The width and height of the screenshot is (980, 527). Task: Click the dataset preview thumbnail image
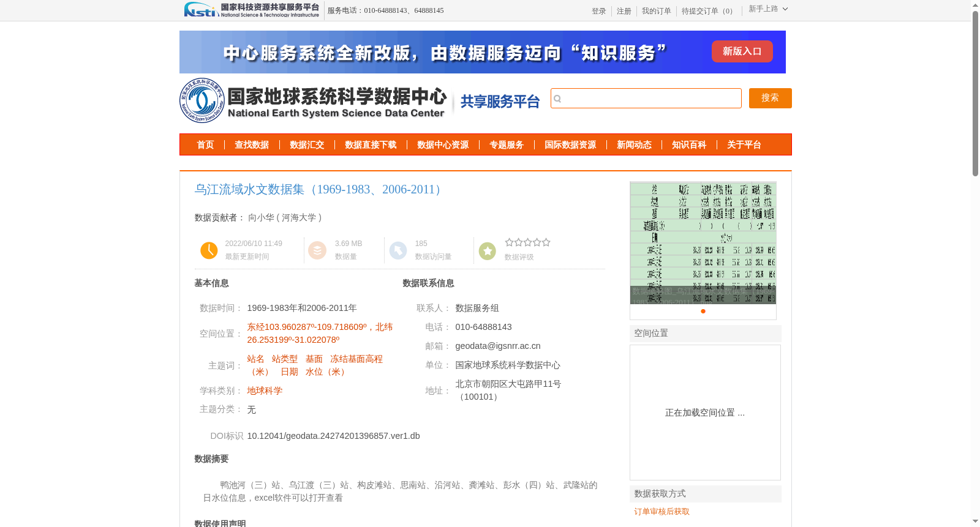703,243
